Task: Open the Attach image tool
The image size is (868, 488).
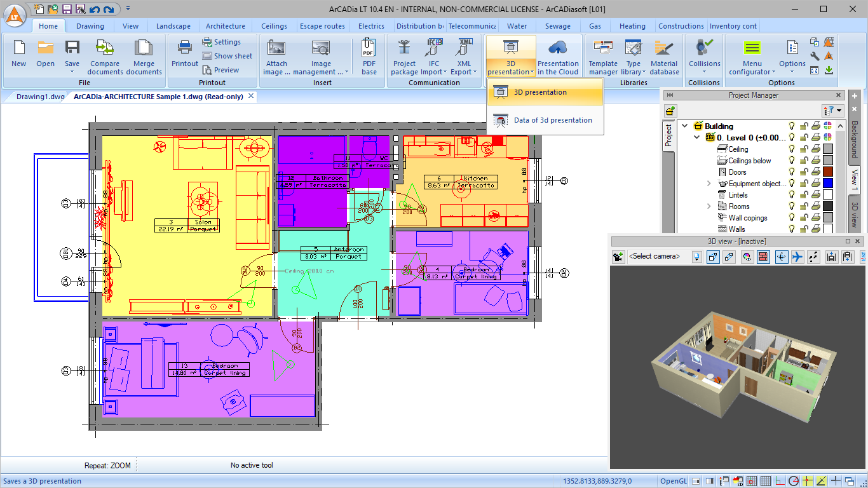Action: [276, 56]
